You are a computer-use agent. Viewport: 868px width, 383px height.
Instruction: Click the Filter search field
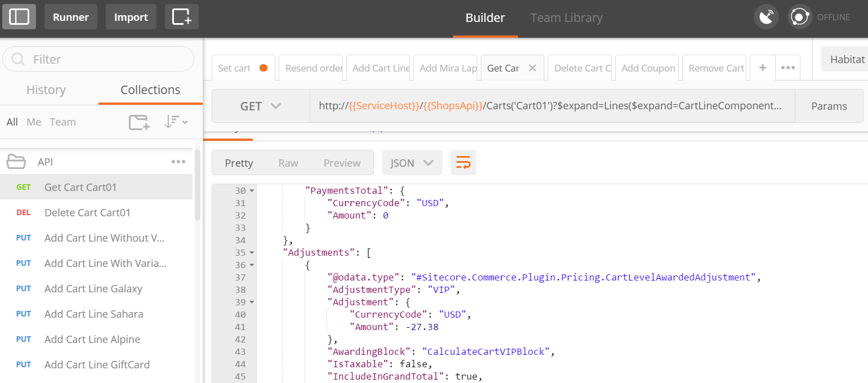point(99,59)
